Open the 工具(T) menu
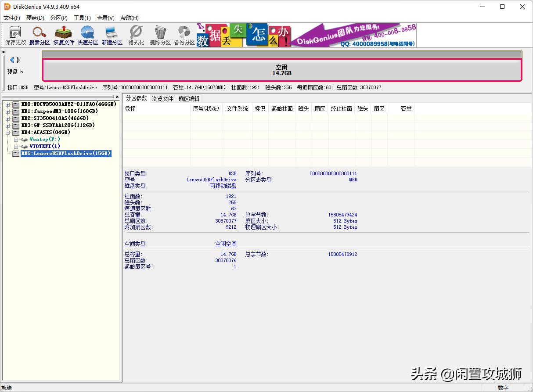 pyautogui.click(x=82, y=18)
